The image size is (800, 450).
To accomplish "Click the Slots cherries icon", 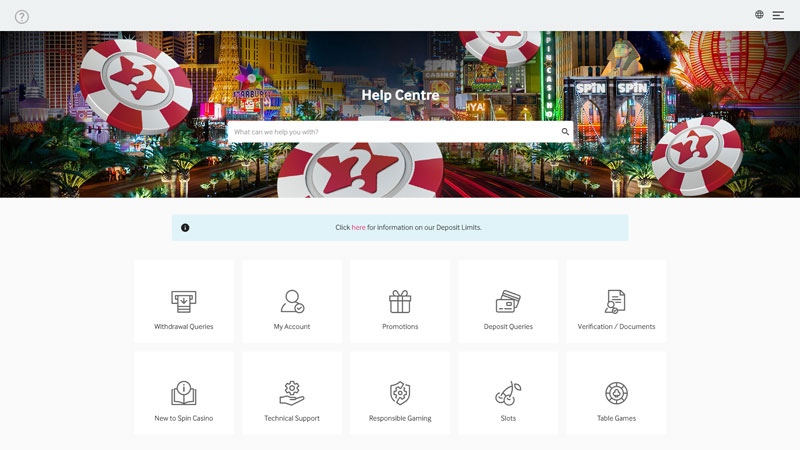I will click(x=508, y=393).
